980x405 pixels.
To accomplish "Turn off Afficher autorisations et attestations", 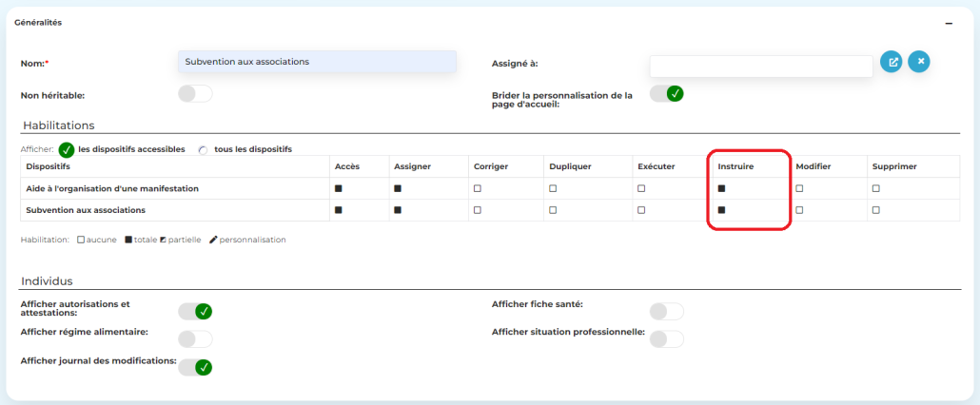I will 196,312.
